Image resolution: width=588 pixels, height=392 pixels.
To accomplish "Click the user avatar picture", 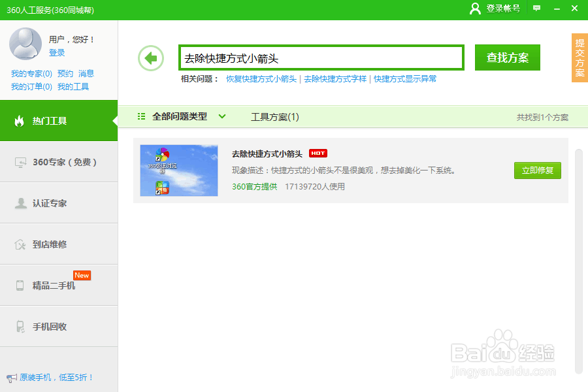I will tap(25, 44).
